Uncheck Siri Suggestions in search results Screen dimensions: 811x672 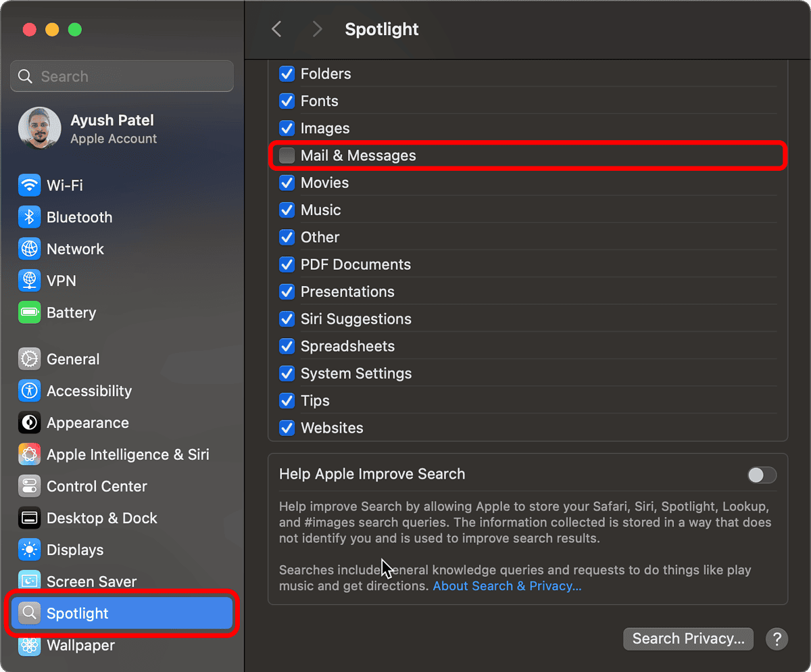(x=287, y=318)
